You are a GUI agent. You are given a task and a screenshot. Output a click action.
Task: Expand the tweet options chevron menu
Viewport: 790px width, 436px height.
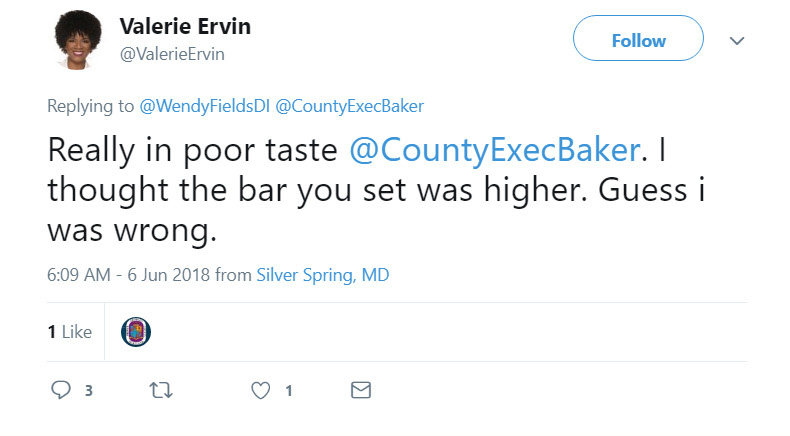(x=737, y=41)
